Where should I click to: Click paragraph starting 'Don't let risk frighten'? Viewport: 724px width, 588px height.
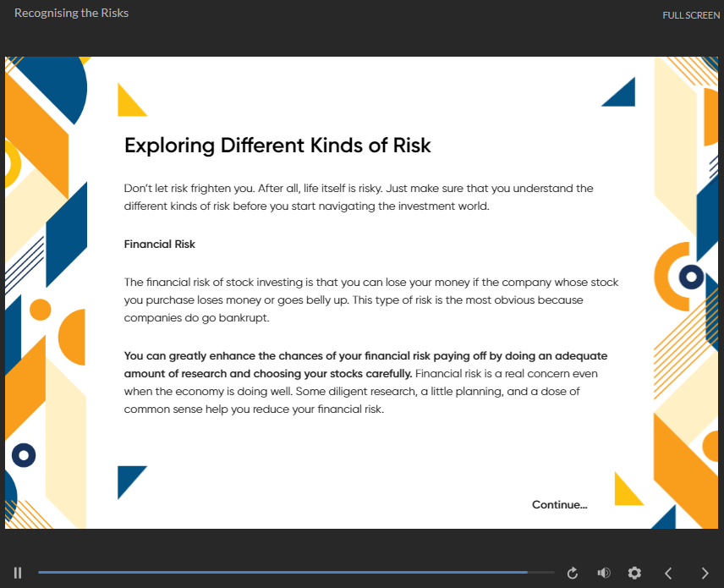coord(359,197)
